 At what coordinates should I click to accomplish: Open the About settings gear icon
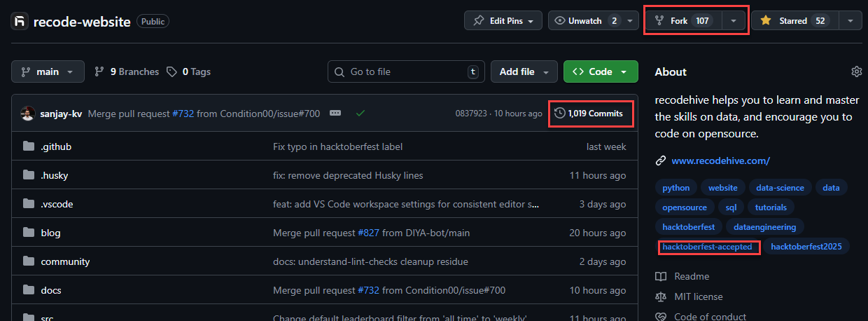(856, 71)
